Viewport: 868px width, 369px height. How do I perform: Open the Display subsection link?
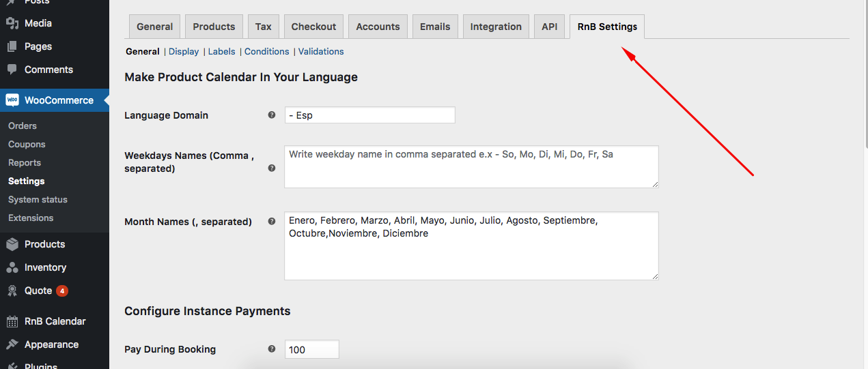(x=184, y=52)
